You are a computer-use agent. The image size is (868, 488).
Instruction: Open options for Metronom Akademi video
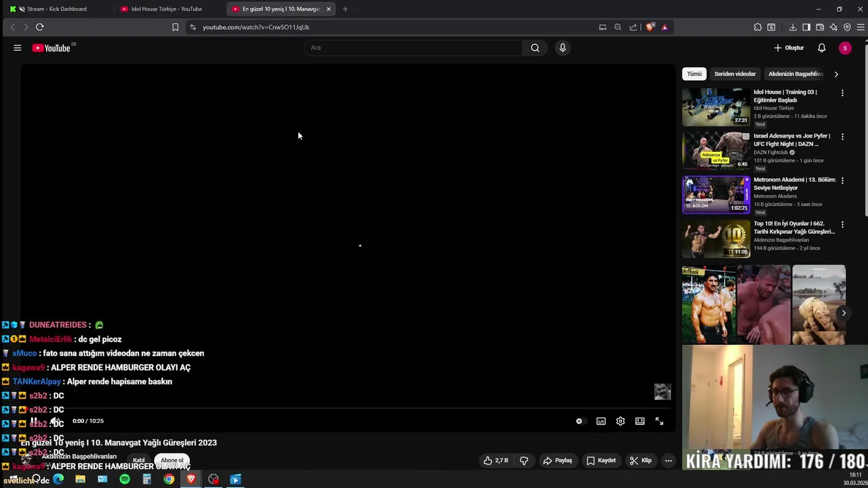[x=842, y=180]
